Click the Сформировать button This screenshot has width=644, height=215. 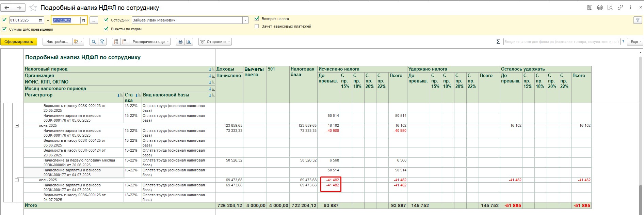[19, 42]
